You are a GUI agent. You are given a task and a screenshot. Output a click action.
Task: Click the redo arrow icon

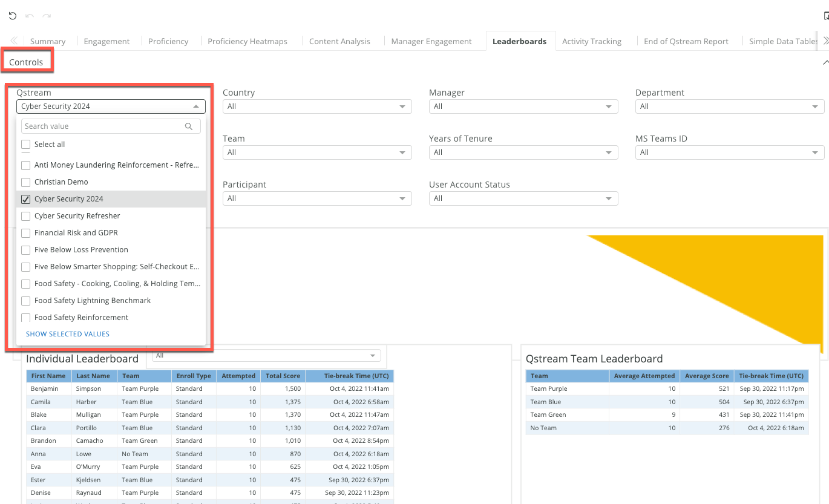pyautogui.click(x=46, y=16)
